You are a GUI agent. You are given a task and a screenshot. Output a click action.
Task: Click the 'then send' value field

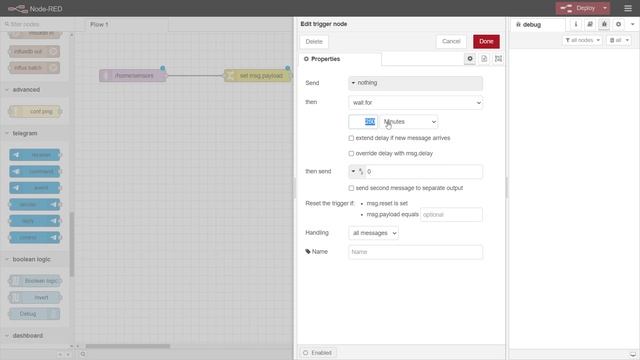(424, 172)
